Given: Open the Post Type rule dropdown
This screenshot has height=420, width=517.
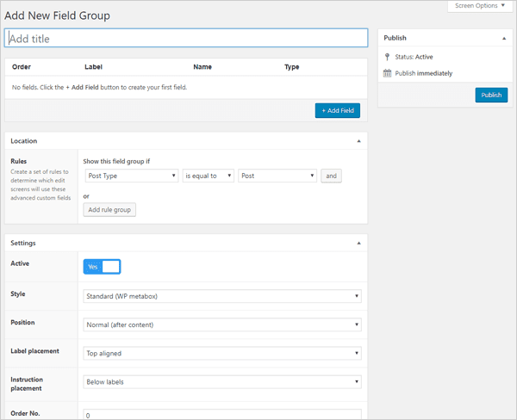Looking at the screenshot, I should click(131, 176).
